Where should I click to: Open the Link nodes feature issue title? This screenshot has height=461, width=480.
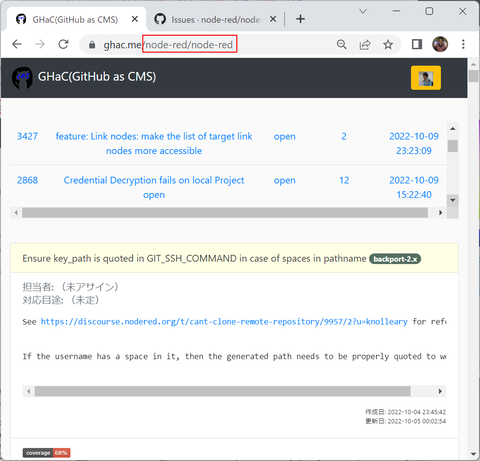click(154, 143)
